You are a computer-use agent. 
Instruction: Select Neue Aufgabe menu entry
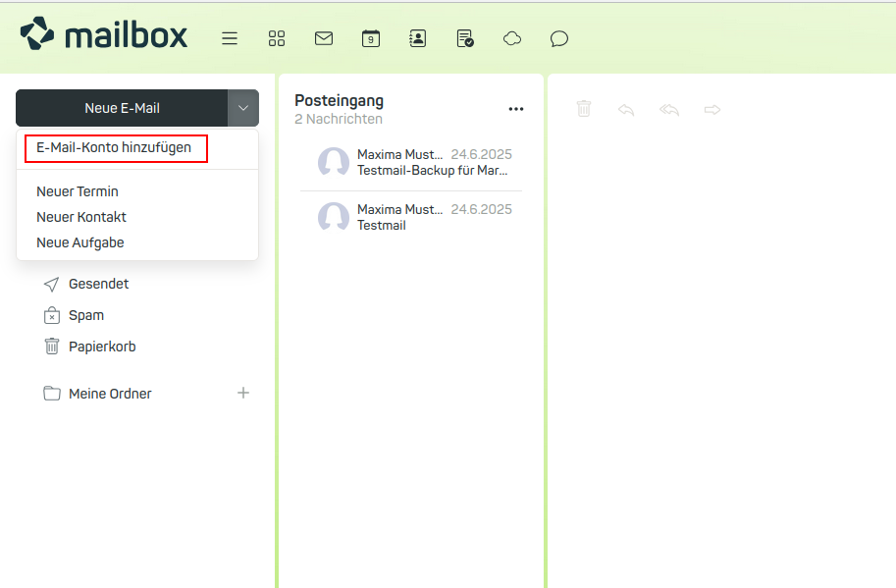pos(80,242)
